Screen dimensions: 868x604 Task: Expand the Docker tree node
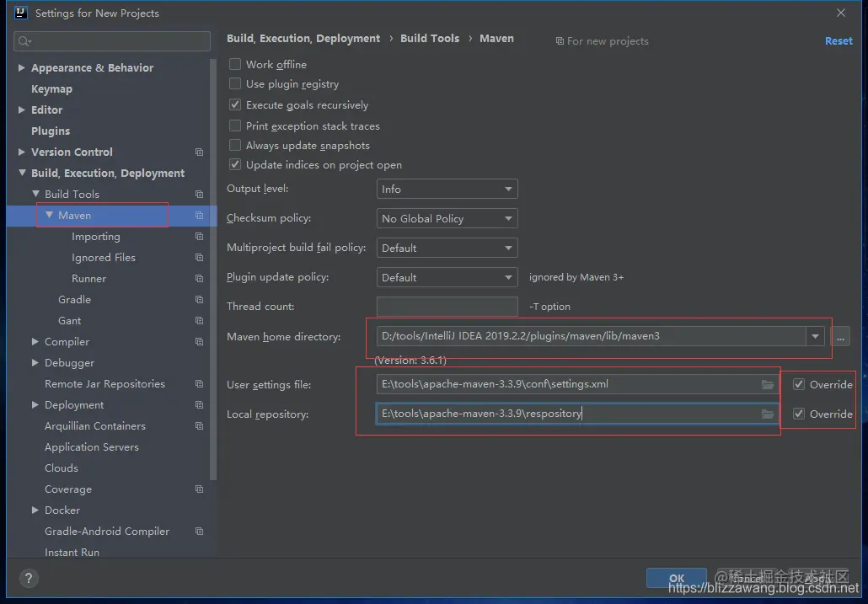[x=35, y=510]
